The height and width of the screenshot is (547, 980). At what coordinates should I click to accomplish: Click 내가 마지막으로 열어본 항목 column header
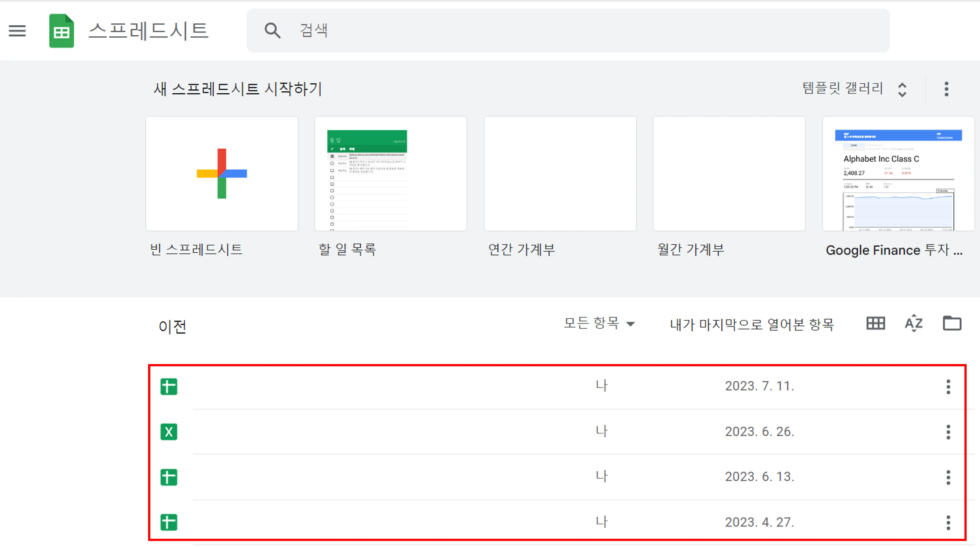click(752, 325)
